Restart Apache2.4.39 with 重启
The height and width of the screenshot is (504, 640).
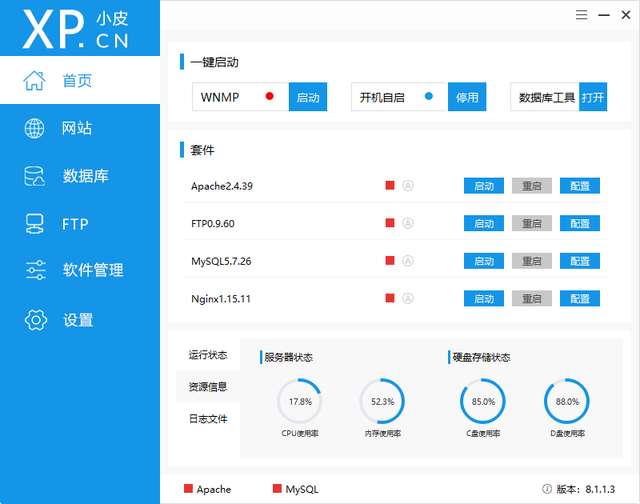(532, 186)
